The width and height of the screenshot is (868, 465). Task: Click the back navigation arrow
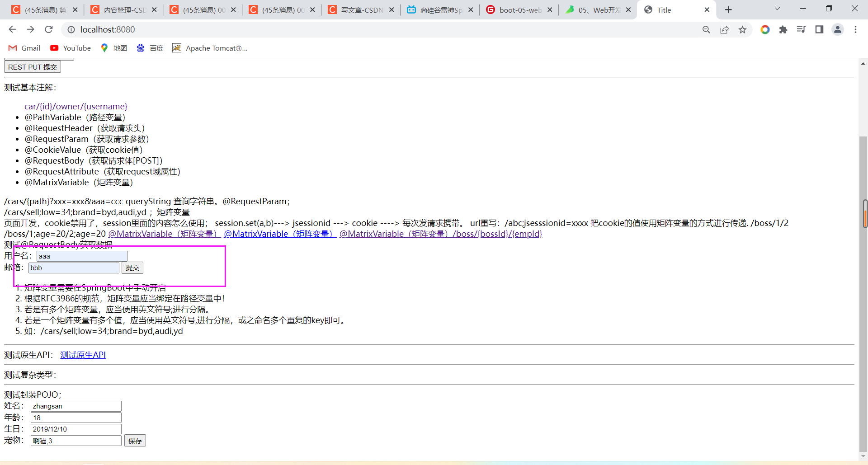coord(12,29)
